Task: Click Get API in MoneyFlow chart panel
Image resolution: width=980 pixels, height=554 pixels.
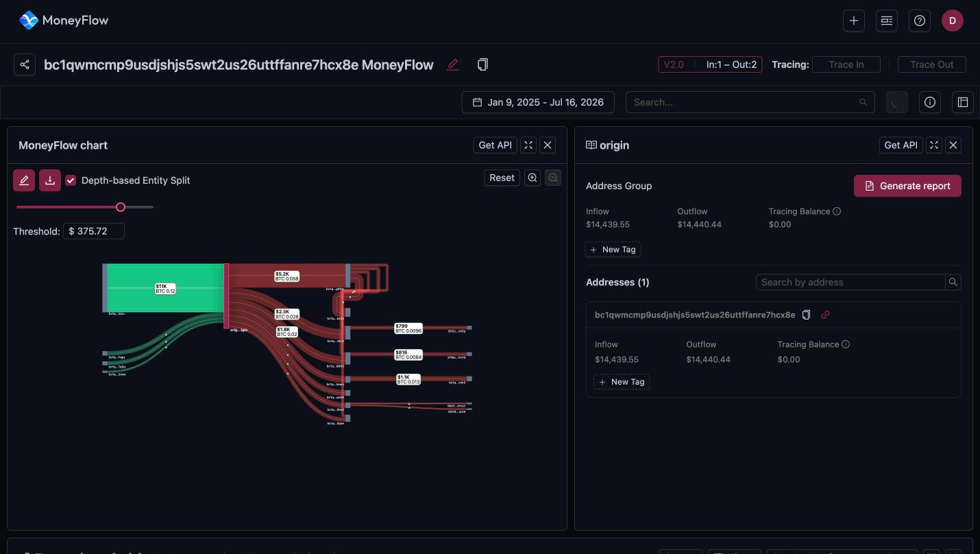Action: tap(495, 145)
